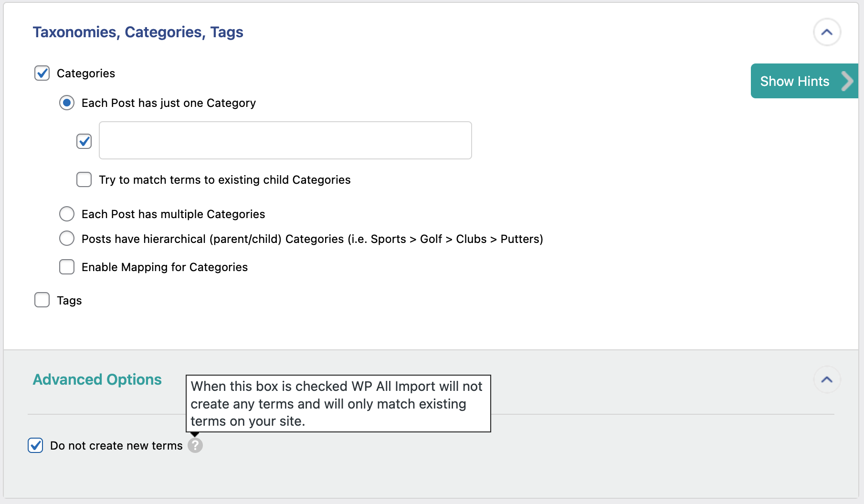Uncheck the Categories checkbox

(42, 73)
